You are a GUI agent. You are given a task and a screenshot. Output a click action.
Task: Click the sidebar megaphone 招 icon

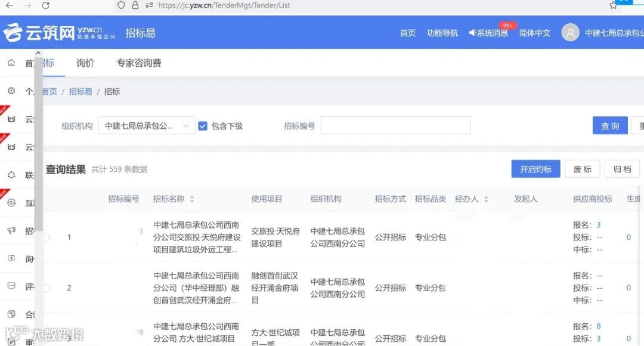click(11, 230)
